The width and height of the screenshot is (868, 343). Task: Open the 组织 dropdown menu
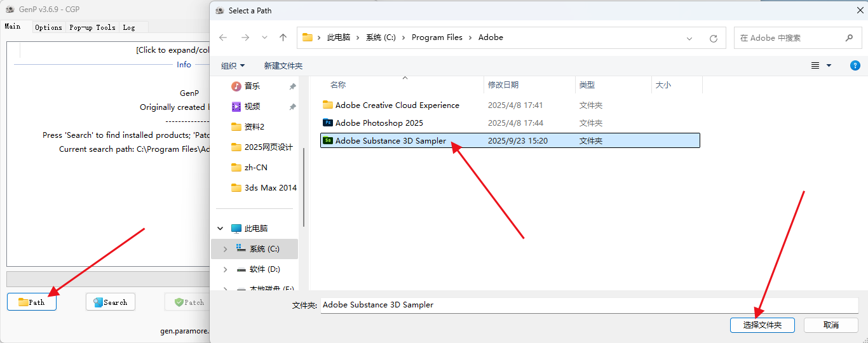click(233, 65)
